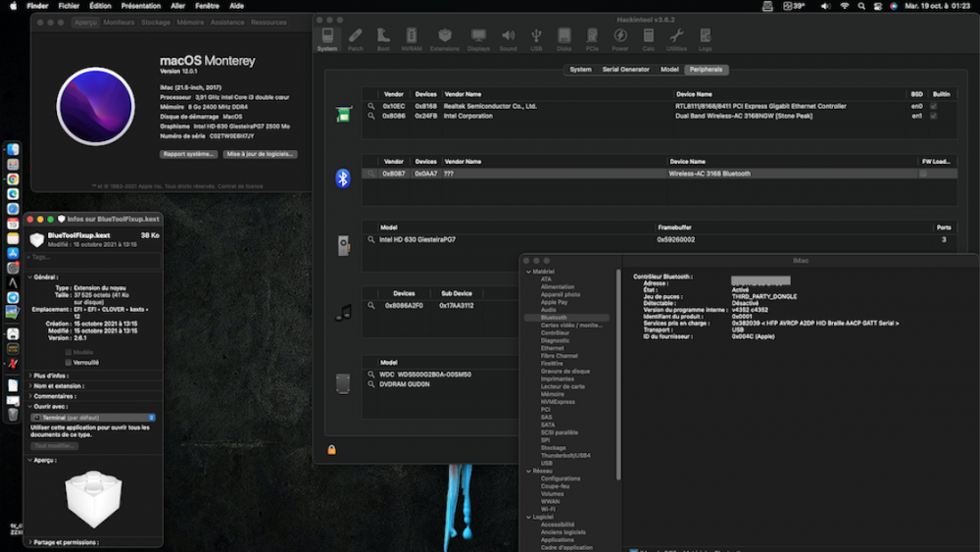This screenshot has width=980, height=552.
Task: Open the Présentation menu in menu bar
Action: point(140,6)
